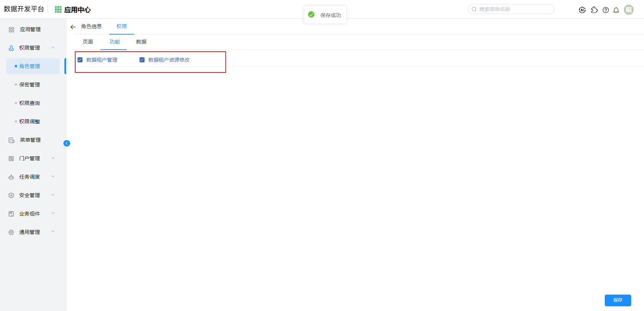Click the back arrow beside 角色信息
The image size is (644, 311).
point(73,27)
